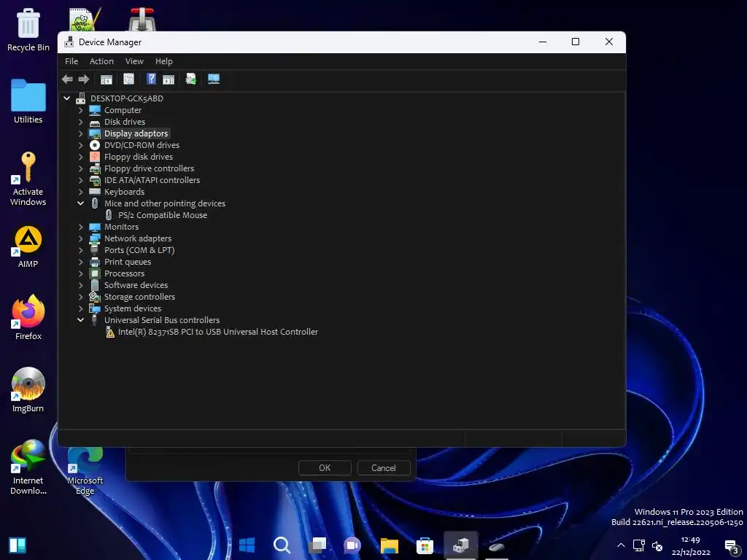Click the muted volume tray icon

(657, 545)
